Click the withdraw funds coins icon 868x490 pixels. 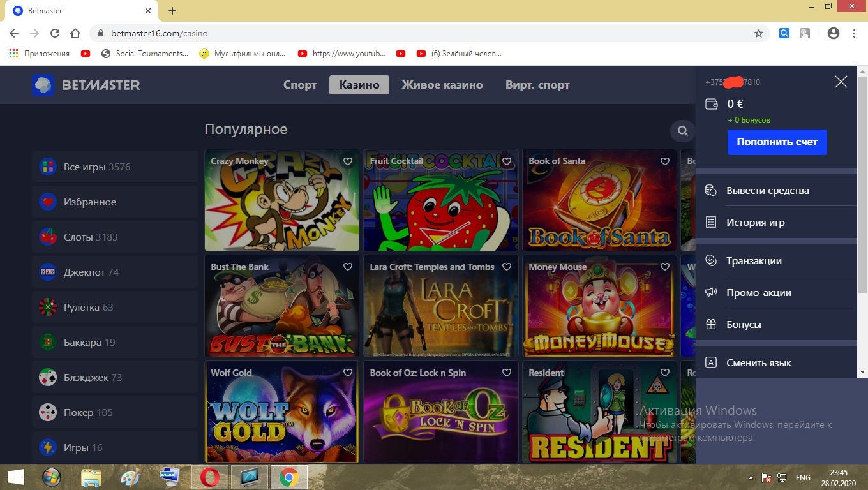pos(711,190)
